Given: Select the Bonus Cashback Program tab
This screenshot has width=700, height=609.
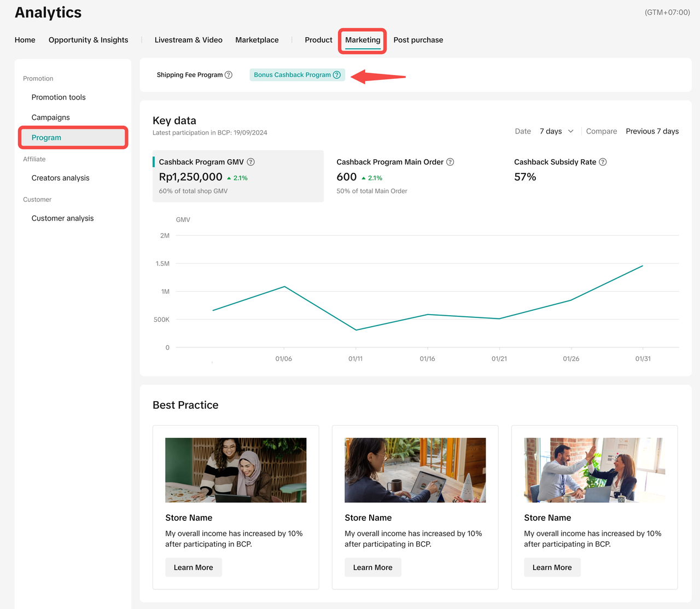Looking at the screenshot, I should point(292,75).
